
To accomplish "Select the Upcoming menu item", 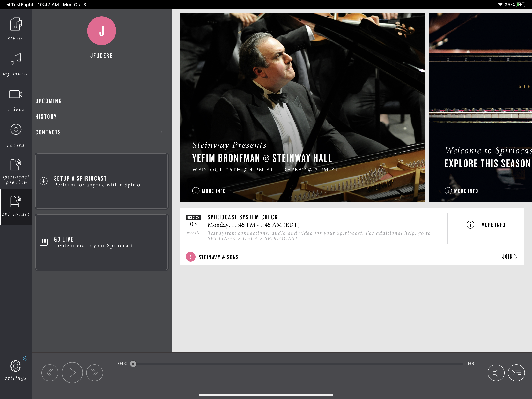I will tap(48, 101).
